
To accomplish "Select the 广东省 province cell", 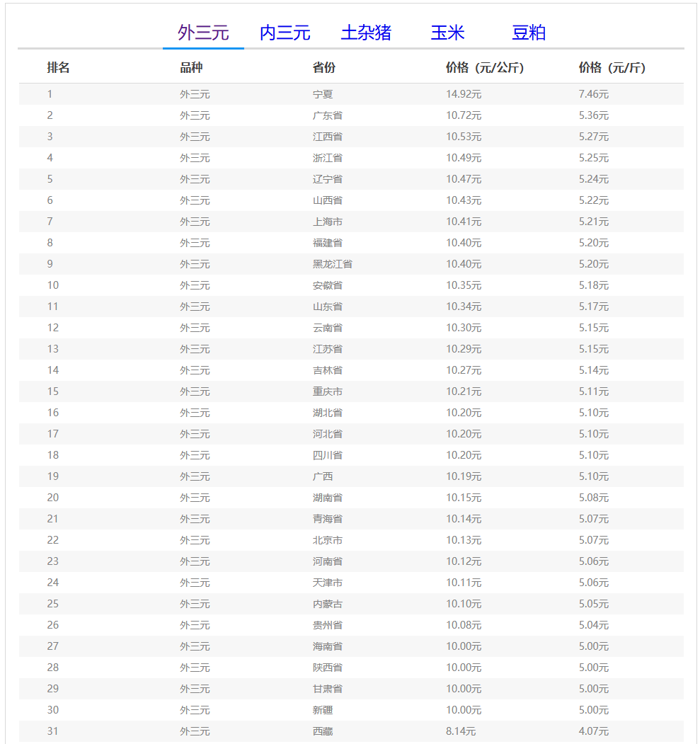I will pyautogui.click(x=328, y=115).
